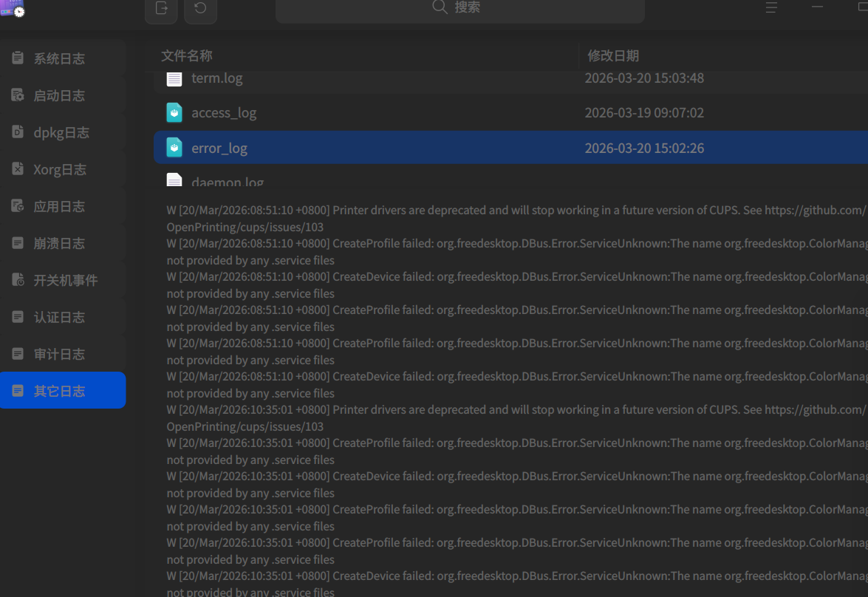Click the 认证日志 sidebar icon

coord(18,316)
